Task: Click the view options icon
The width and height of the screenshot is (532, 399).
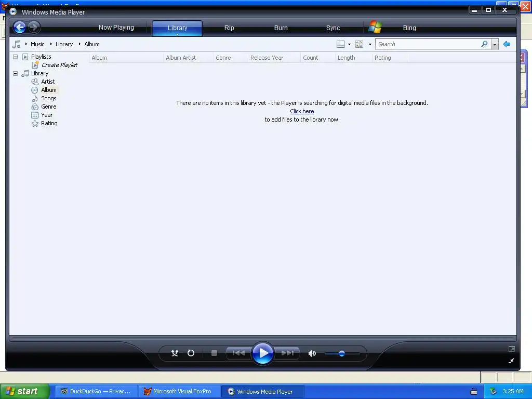Action: click(359, 44)
